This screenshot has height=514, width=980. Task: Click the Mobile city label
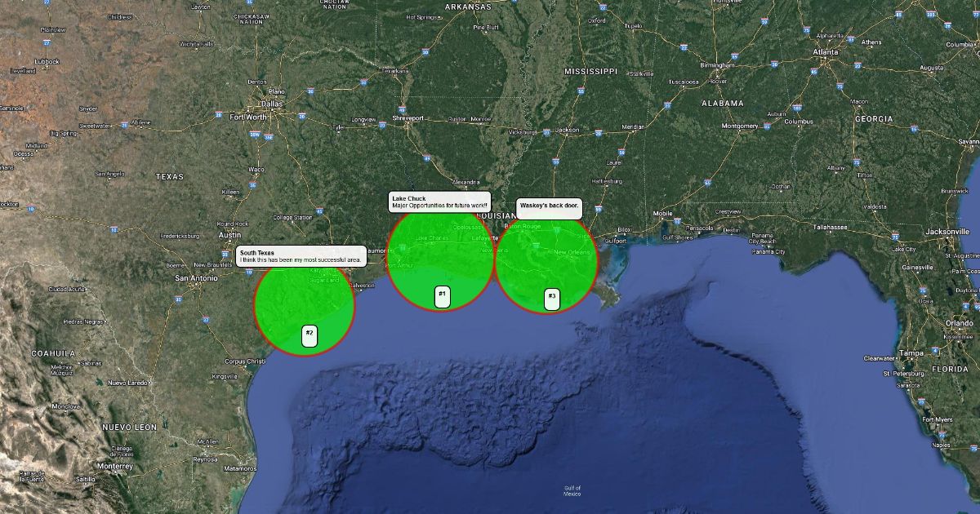[662, 213]
